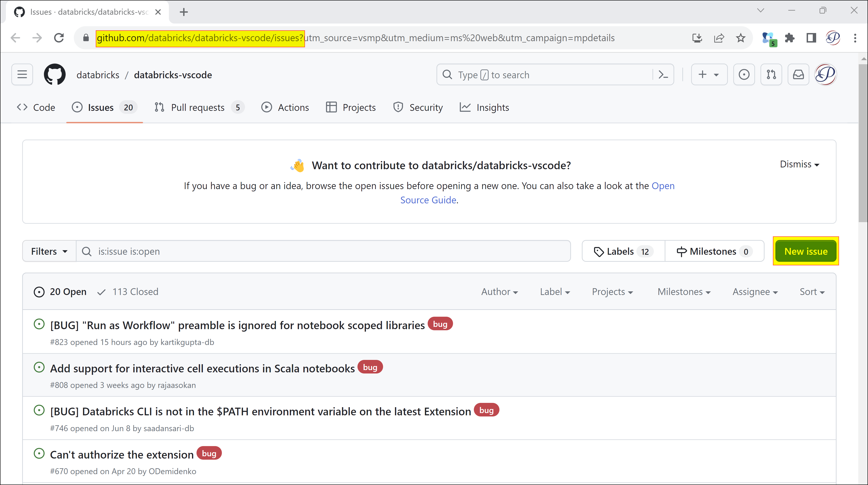
Task: Click bug label on issue #823
Action: (x=440, y=324)
